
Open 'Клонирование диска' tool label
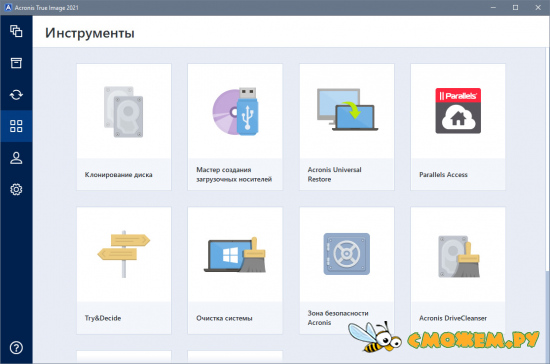pyautogui.click(x=119, y=175)
